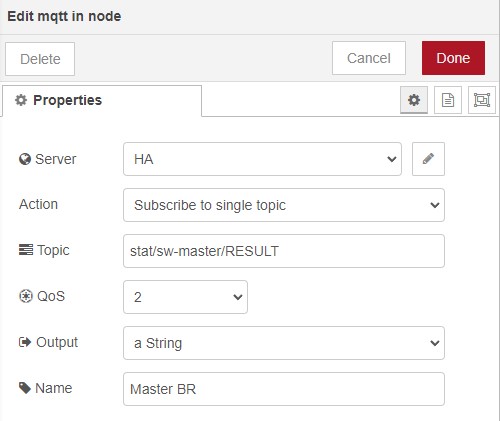This screenshot has height=421, width=500.
Task: Edit the HA server with pencil icon
Action: [x=428, y=159]
